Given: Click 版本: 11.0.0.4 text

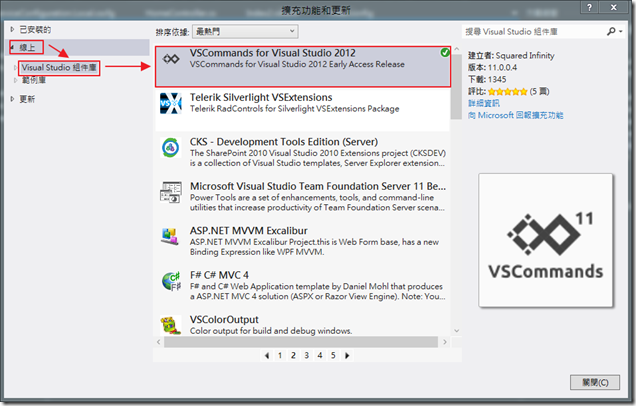Looking at the screenshot, I should [492, 67].
